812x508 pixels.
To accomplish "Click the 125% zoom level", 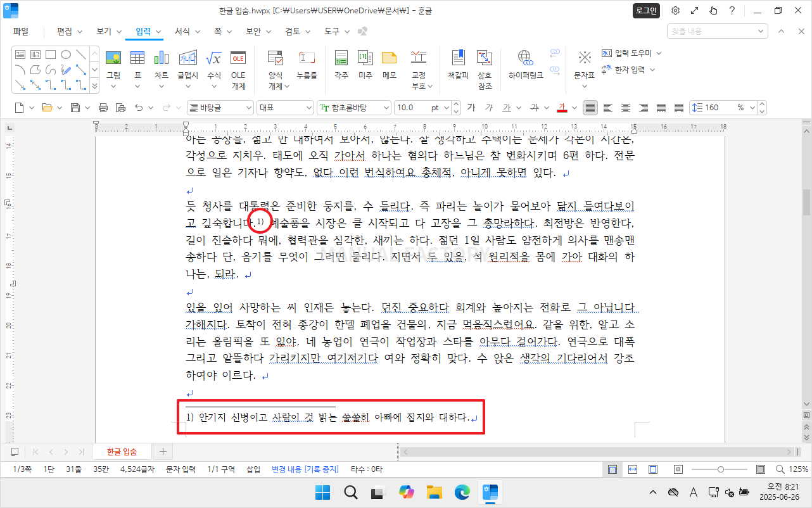I will [797, 469].
